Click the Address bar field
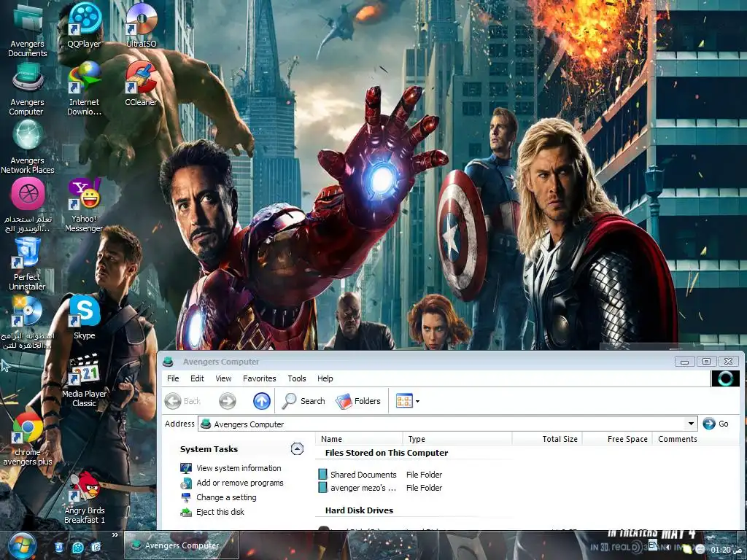747x560 pixels. point(448,424)
